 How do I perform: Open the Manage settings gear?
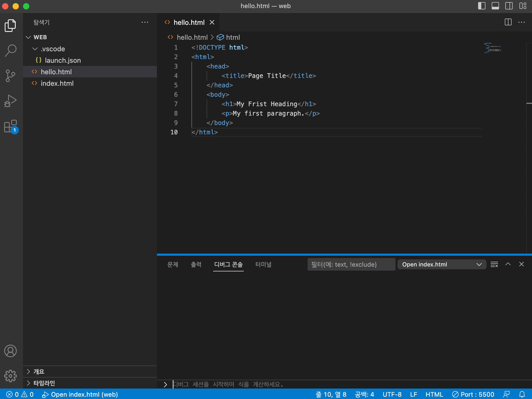click(x=10, y=376)
